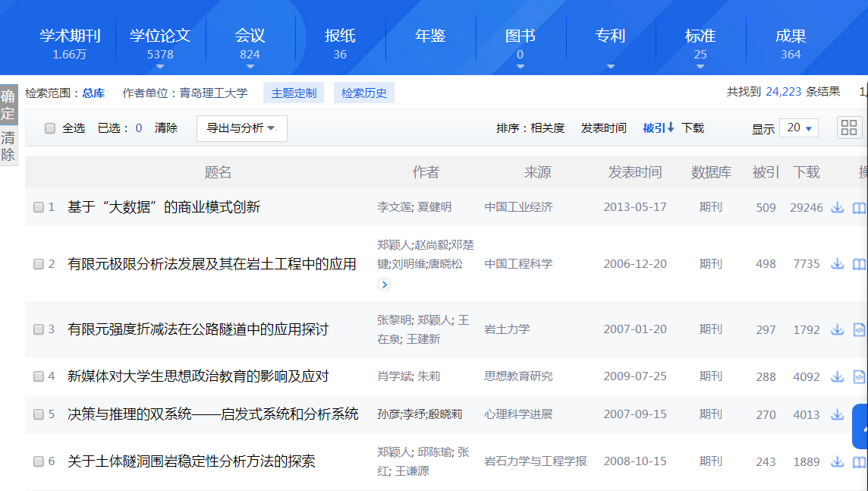
Task: Tick the checkbox for result 1
Action: (39, 207)
